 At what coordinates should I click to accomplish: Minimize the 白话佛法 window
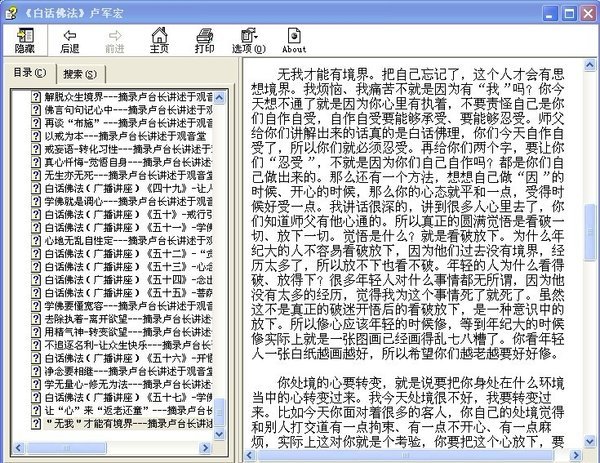550,14
